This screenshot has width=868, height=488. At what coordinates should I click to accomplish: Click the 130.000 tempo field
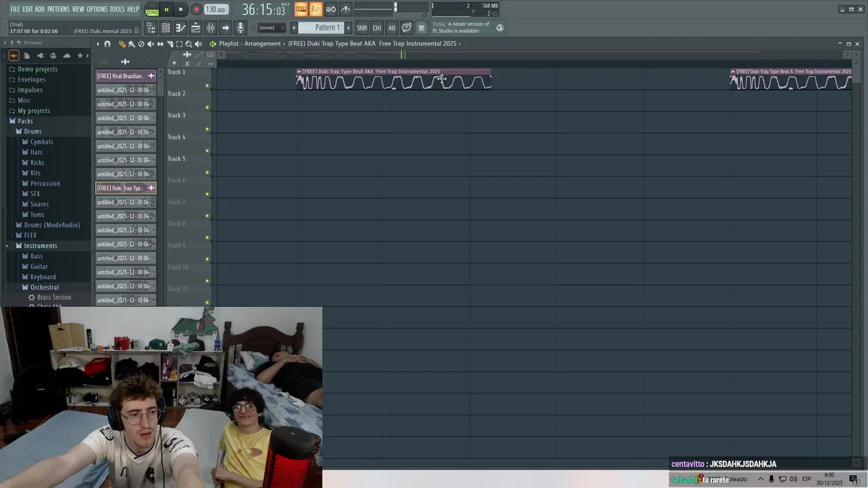216,9
